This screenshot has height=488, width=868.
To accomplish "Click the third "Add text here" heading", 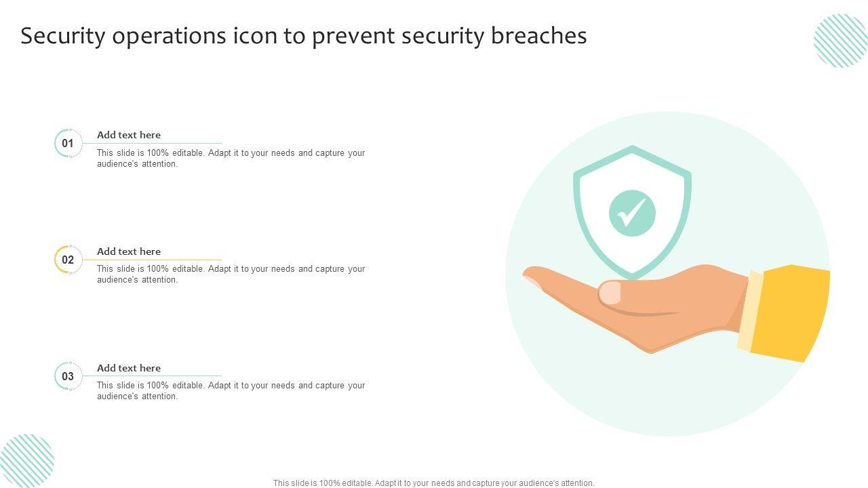I will click(129, 368).
